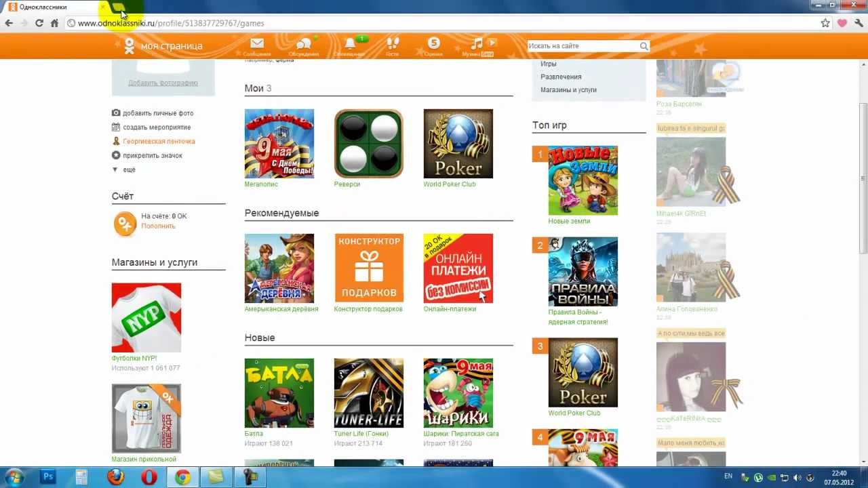Screen dimensions: 868x488
Task: Open the Music note icon
Action: coord(477,43)
